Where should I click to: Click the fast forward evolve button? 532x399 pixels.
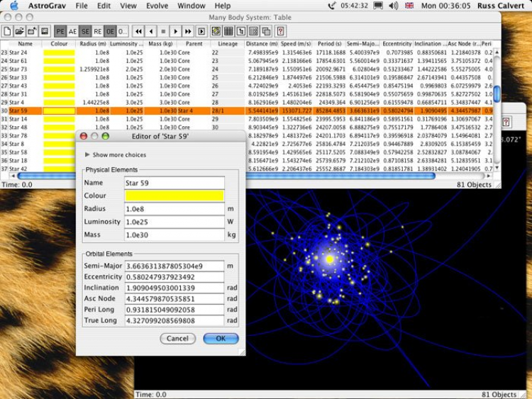click(188, 31)
